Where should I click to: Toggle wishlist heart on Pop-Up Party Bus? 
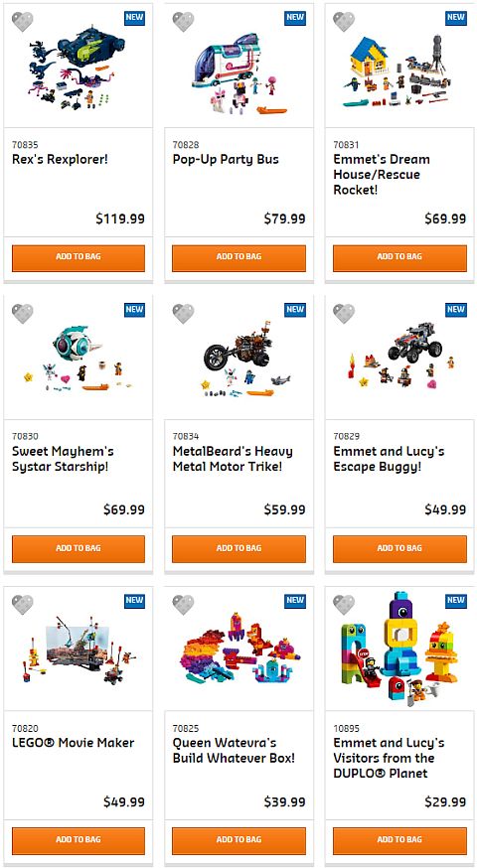tap(183, 22)
